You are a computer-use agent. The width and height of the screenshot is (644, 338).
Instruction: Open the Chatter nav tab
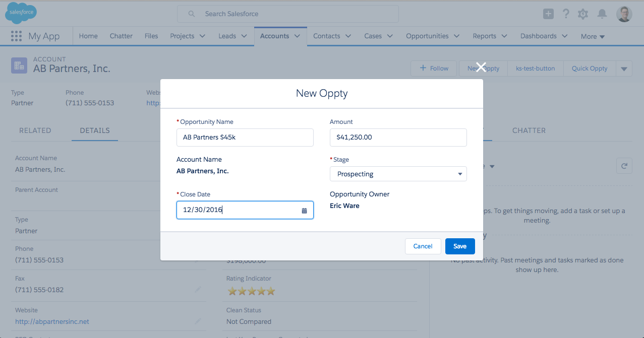(x=121, y=36)
